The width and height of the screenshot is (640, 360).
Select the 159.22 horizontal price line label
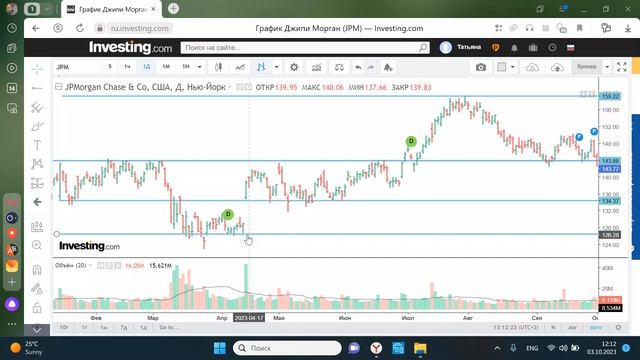click(610, 96)
